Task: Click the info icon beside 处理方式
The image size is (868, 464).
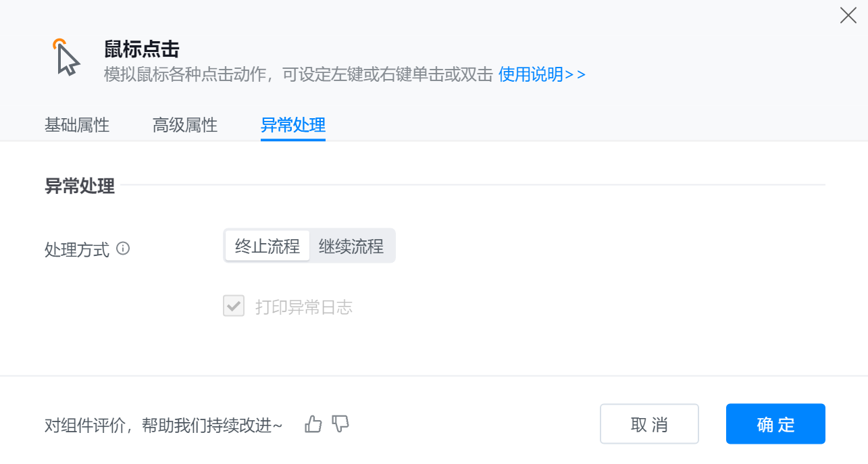Action: 123,249
